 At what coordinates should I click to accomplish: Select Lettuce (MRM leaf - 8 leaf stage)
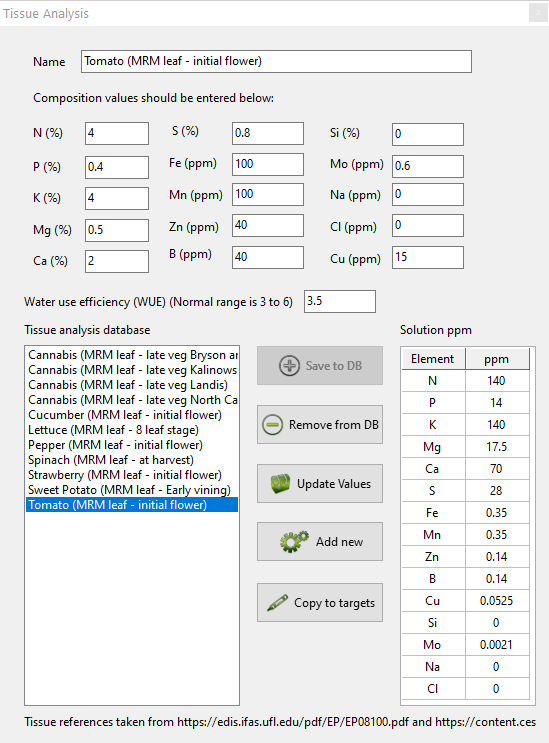pos(113,430)
